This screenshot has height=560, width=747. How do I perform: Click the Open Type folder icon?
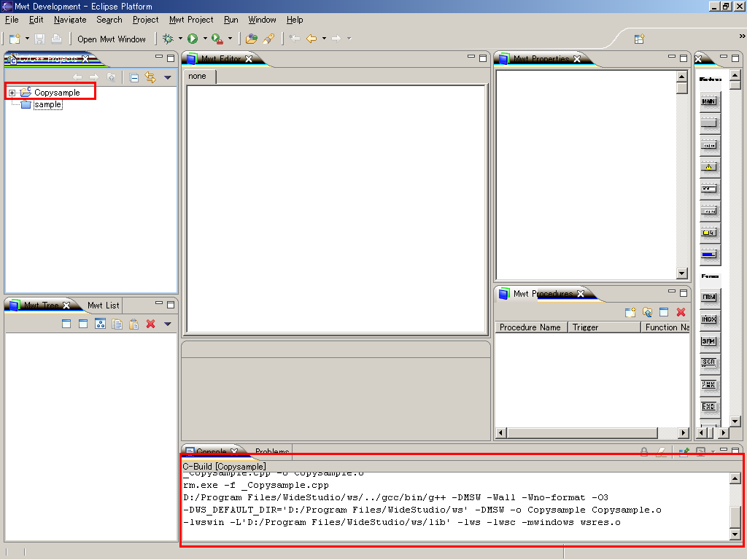(x=252, y=39)
